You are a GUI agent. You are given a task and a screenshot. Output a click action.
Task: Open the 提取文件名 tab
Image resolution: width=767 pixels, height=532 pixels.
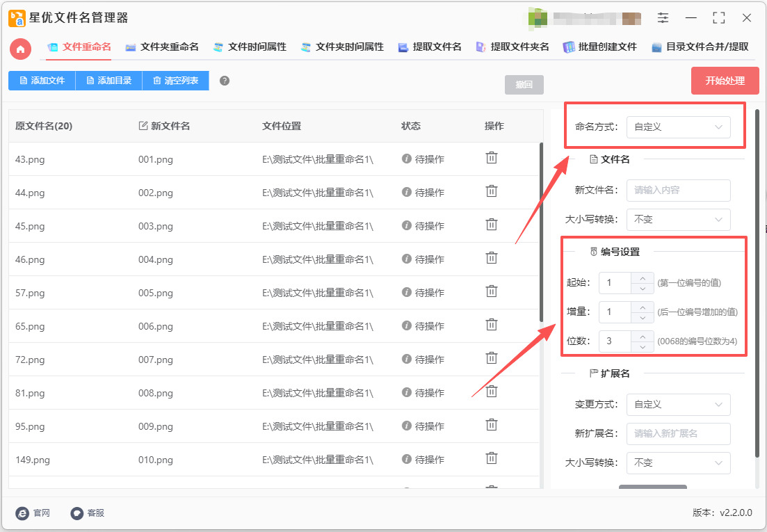pos(430,47)
